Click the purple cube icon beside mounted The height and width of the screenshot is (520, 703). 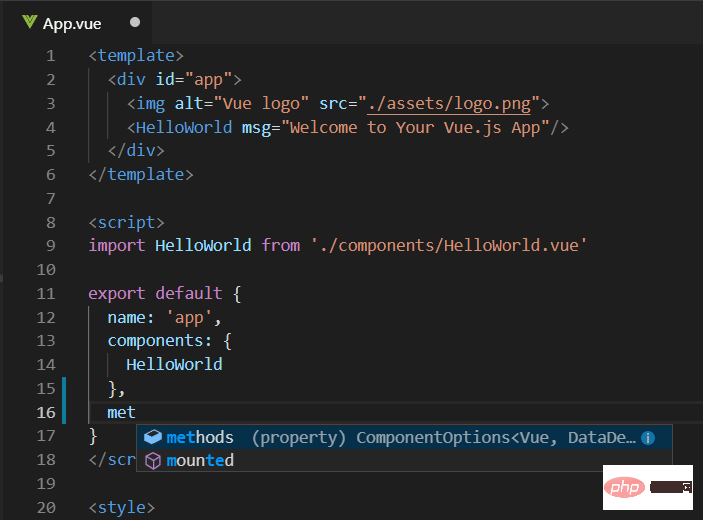[x=153, y=461]
